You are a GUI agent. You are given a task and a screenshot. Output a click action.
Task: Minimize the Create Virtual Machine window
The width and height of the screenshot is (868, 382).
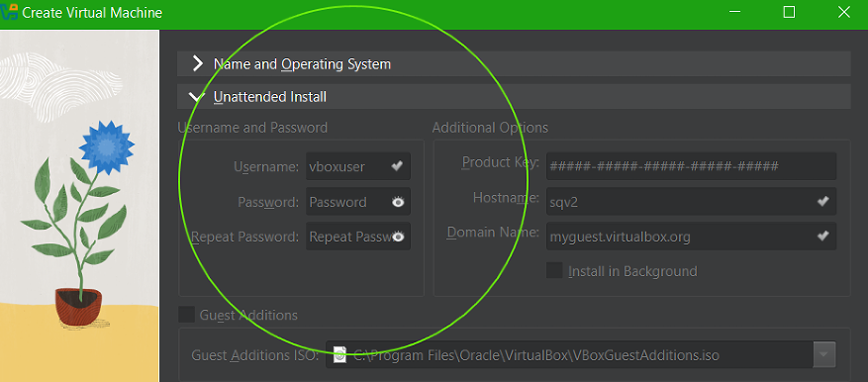click(734, 12)
